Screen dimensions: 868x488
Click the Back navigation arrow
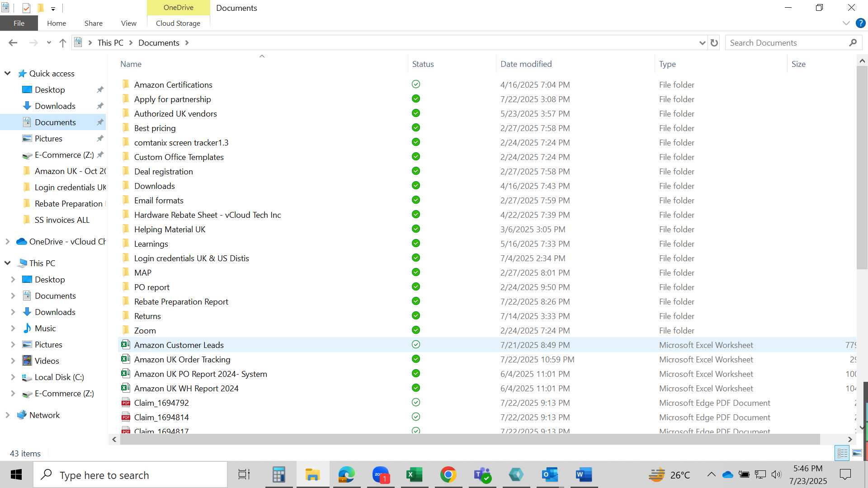[x=13, y=42]
